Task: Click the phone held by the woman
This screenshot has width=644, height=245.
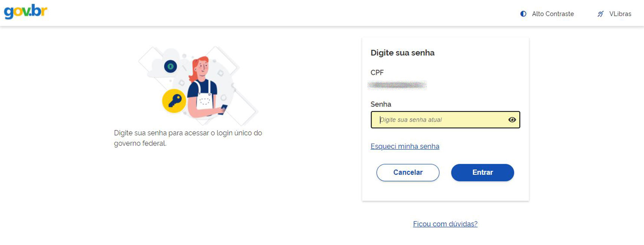Action: pyautogui.click(x=223, y=109)
